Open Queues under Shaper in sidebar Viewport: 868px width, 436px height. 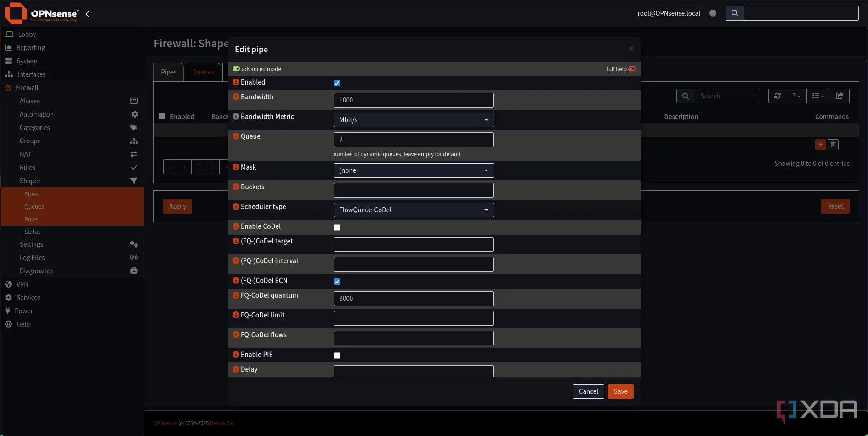coord(34,207)
